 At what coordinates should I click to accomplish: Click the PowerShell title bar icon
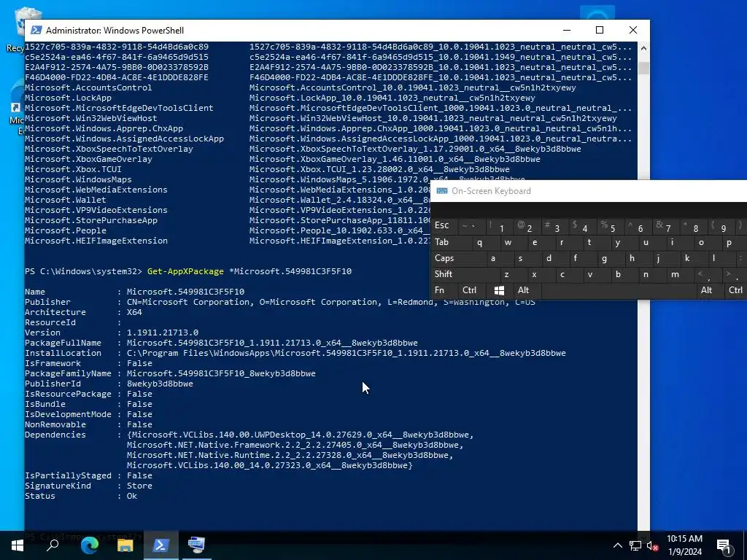click(x=36, y=30)
